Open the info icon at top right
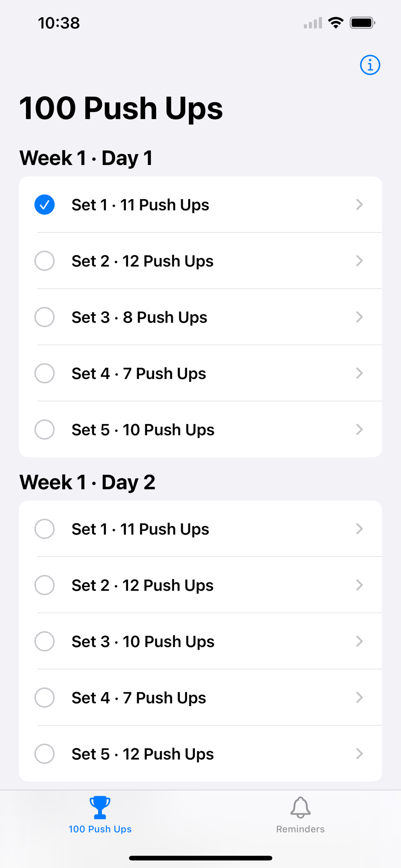 tap(370, 65)
